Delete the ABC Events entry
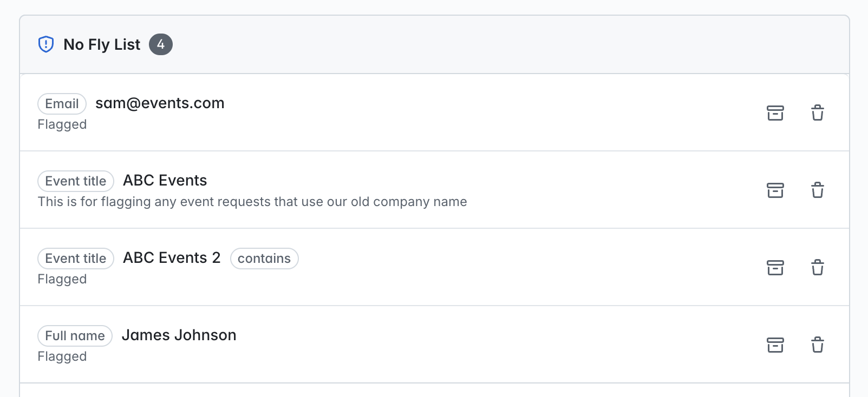 click(x=818, y=190)
